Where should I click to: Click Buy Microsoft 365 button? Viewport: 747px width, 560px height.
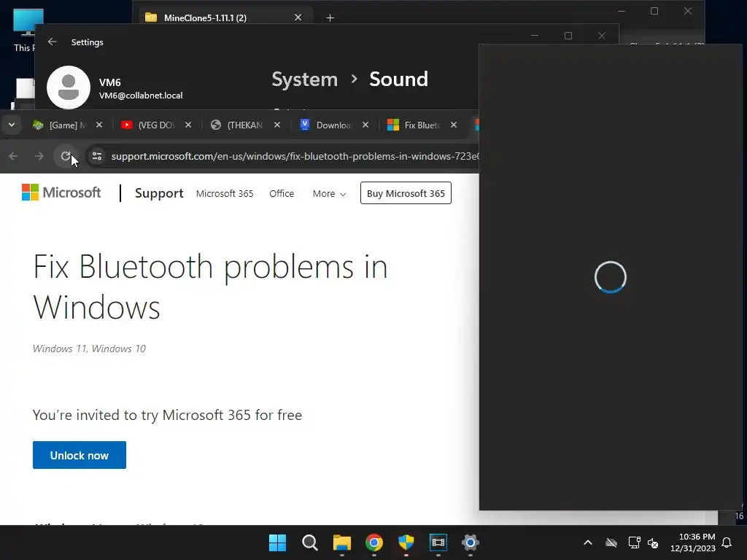[406, 192]
